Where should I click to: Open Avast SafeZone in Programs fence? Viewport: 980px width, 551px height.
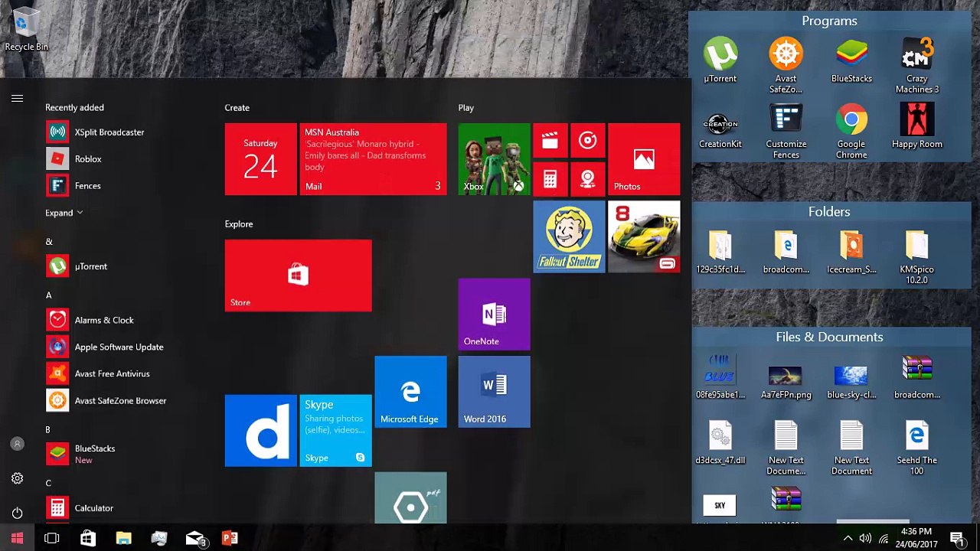pos(786,66)
